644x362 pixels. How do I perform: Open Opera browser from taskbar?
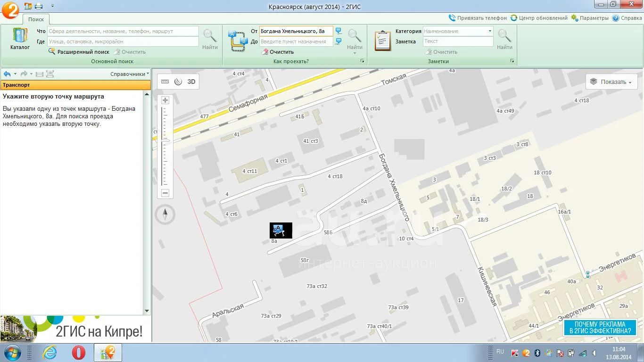coord(78,353)
